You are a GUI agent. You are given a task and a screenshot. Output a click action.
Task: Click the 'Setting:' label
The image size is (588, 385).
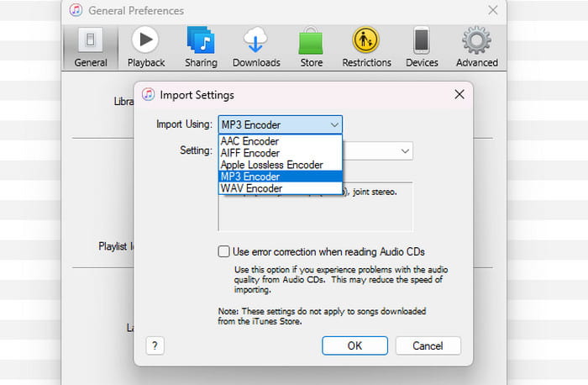click(x=196, y=150)
